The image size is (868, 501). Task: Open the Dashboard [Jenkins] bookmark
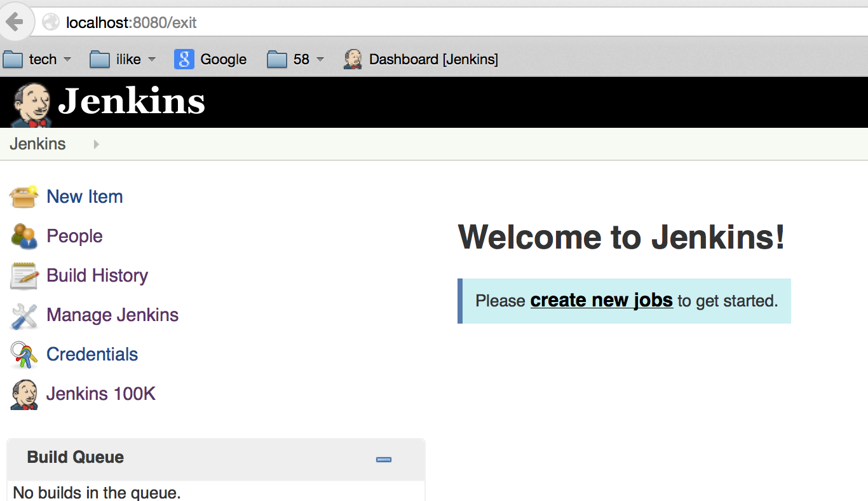coord(421,59)
